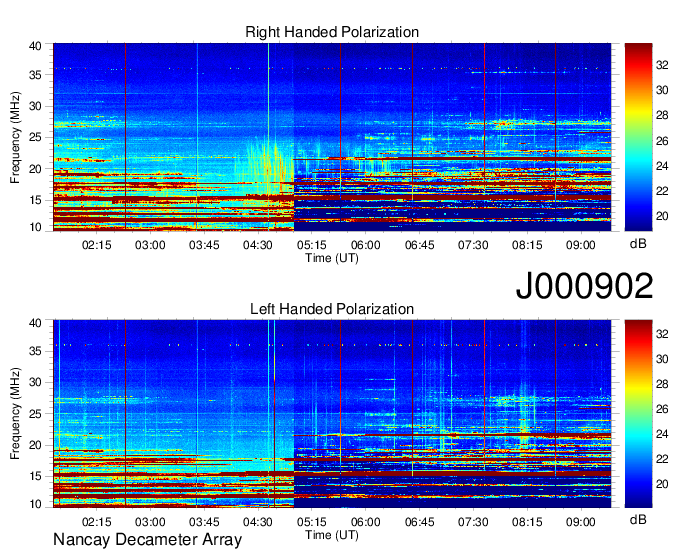The width and height of the screenshot is (680, 552).
Task: Click 09:00 time tick of Right Handed plot
Action: 581,245
